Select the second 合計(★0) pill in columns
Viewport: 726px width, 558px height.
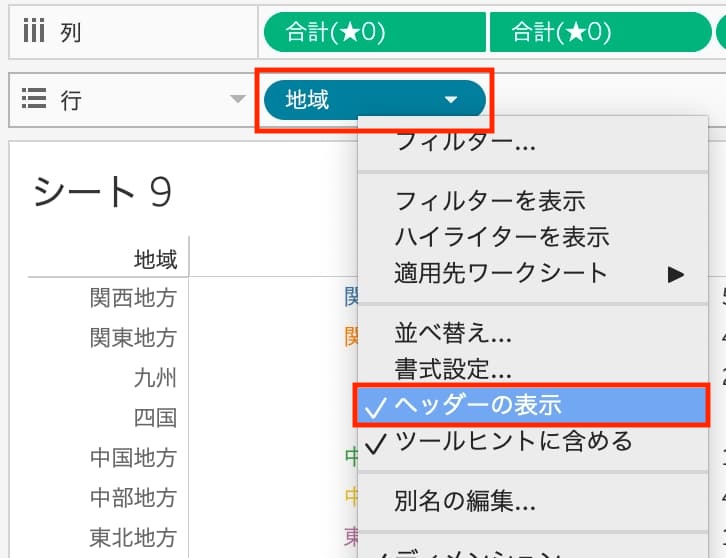[x=560, y=32]
